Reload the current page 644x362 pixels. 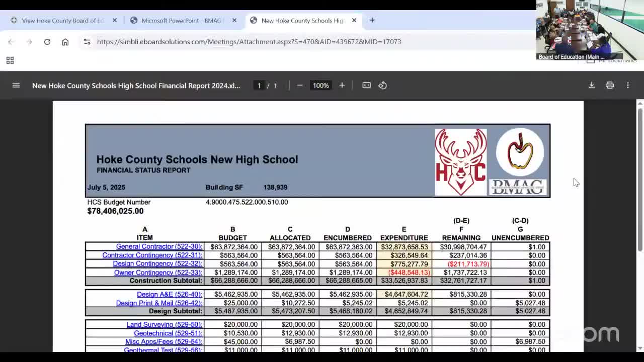coord(47,42)
